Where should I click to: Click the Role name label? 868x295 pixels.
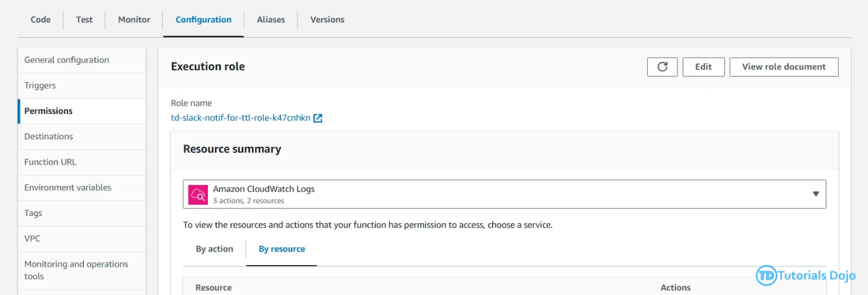coord(192,103)
